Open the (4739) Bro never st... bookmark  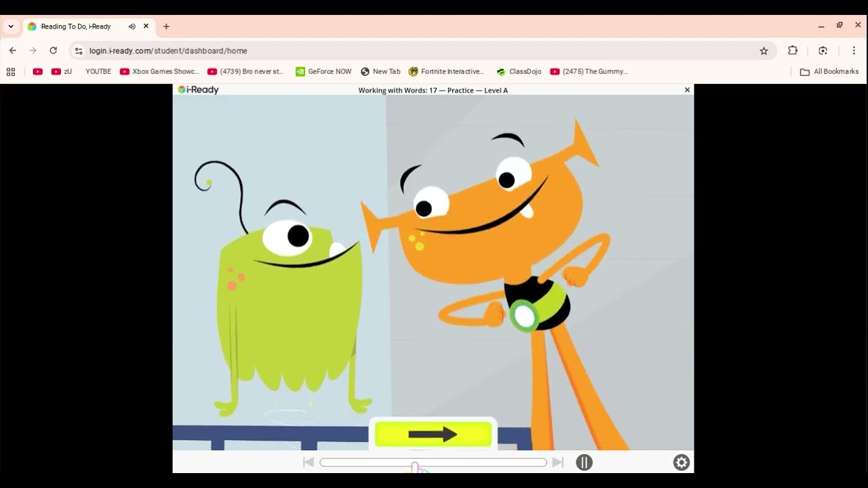pos(245,71)
